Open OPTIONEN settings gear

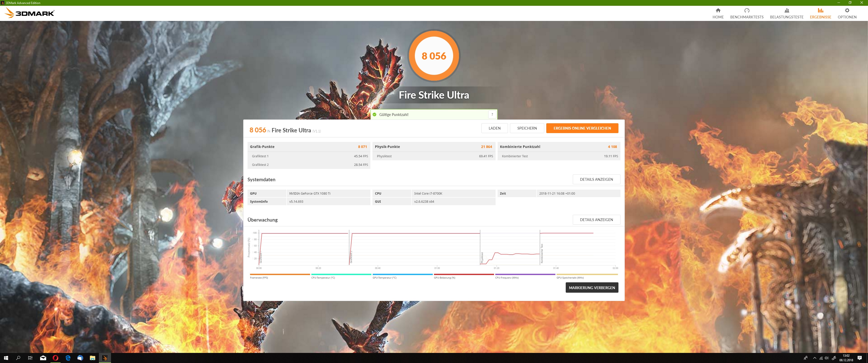847,13
